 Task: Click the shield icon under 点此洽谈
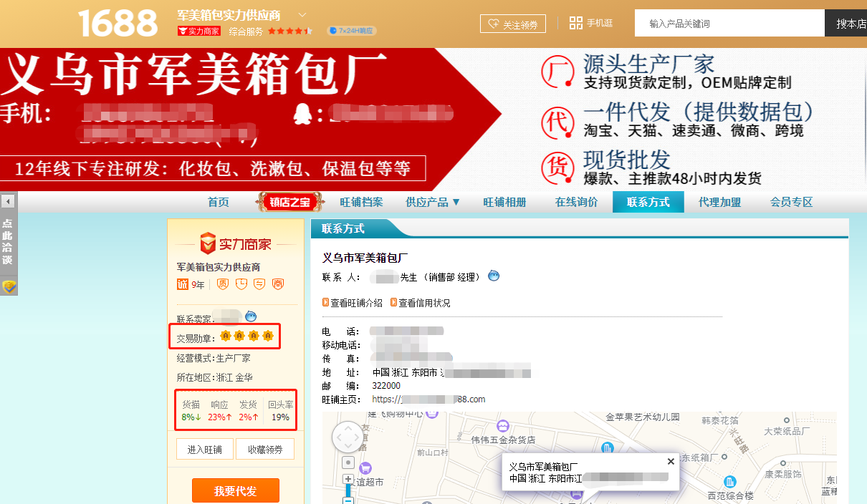pyautogui.click(x=9, y=287)
